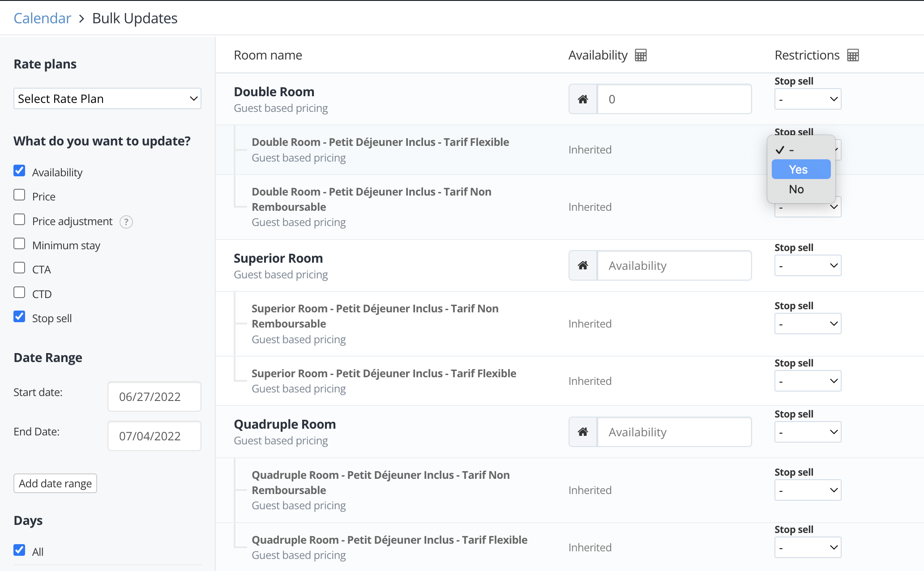Click the calendar grid icon beside Availability header

click(x=641, y=55)
